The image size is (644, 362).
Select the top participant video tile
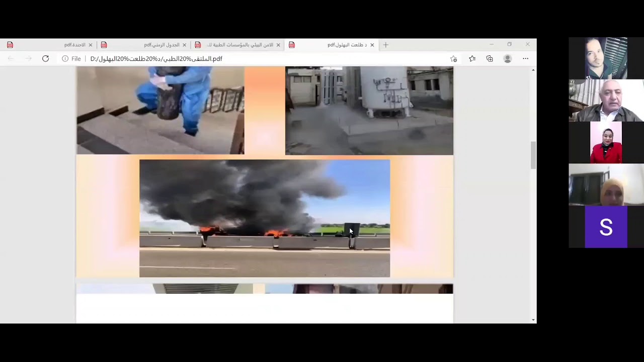coord(606,58)
